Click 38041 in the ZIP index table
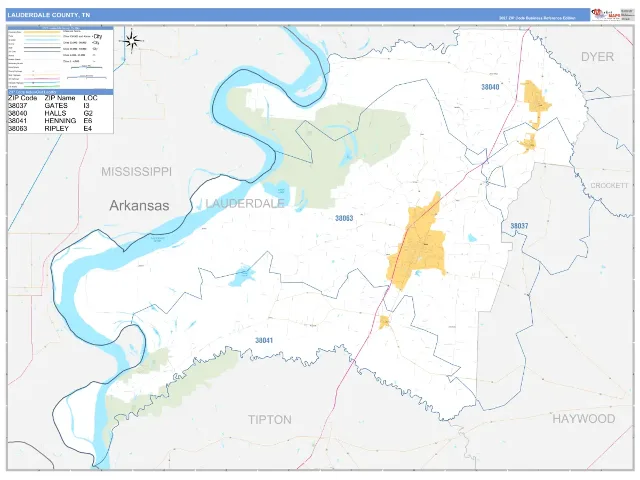640x480 pixels. [x=18, y=121]
